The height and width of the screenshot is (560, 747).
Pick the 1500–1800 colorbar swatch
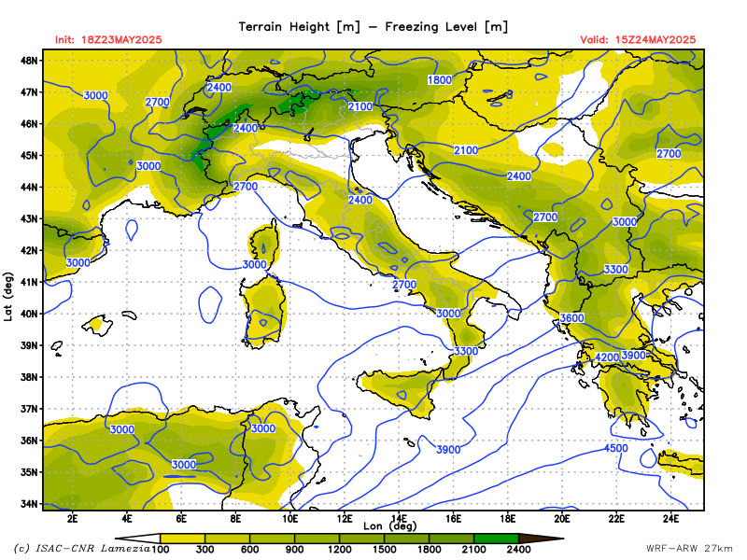(406, 539)
